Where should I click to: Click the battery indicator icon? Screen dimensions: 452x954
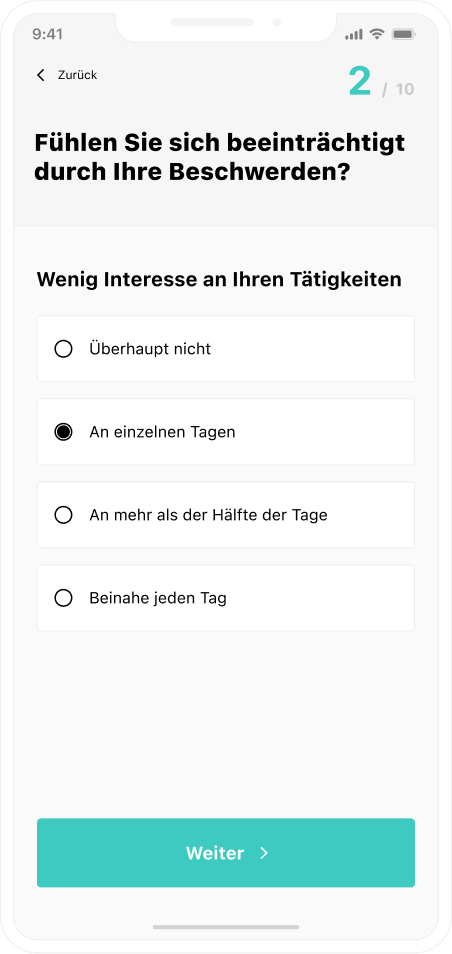coord(403,34)
